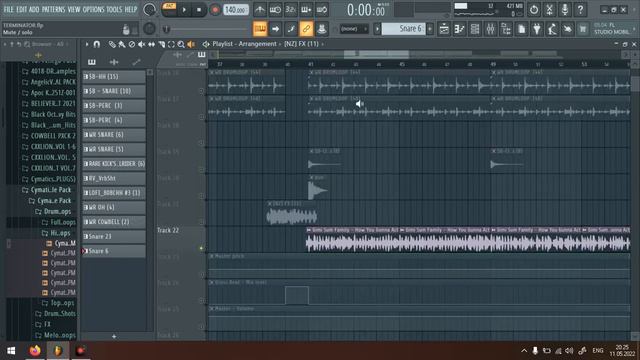Toggle loop recording icon

(x=322, y=9)
